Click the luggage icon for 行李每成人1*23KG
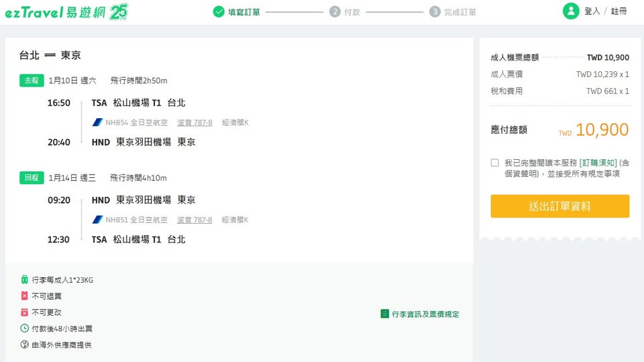Screen dimensions: 644x362 tap(25, 279)
